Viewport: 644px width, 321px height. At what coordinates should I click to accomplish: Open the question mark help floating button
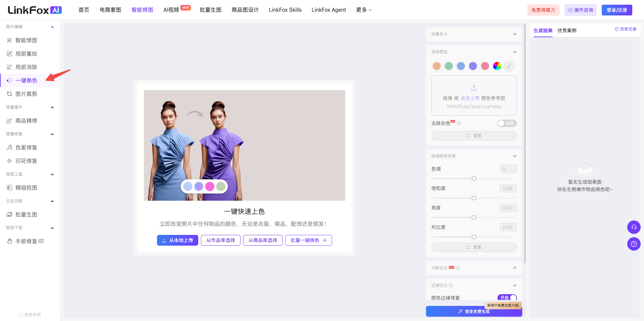634,244
